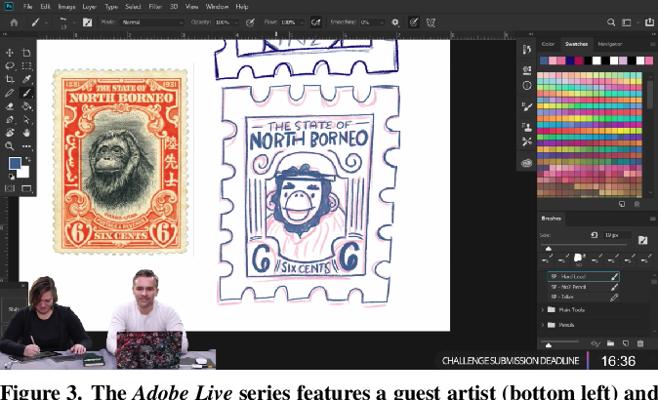
Task: Select the Path Selection tool
Action: [x=26, y=120]
